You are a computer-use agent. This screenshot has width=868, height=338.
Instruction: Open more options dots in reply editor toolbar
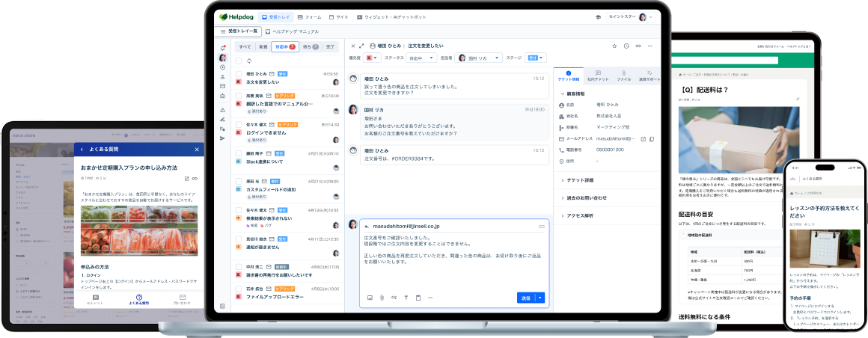430,298
